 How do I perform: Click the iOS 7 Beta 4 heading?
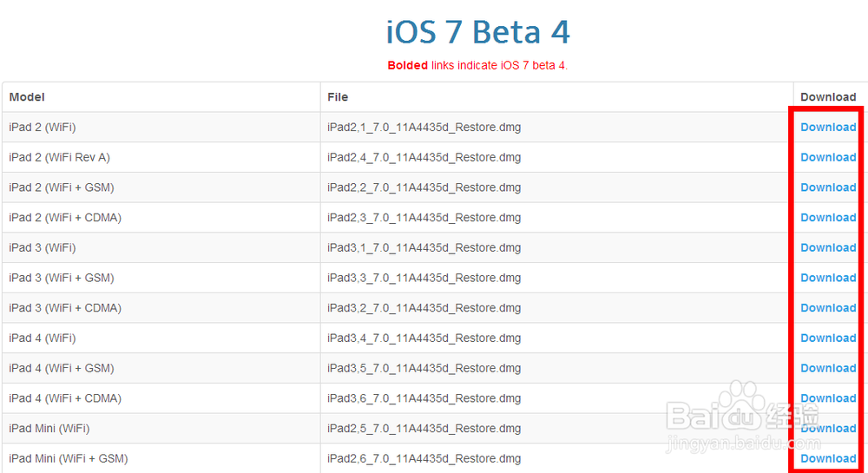(477, 32)
